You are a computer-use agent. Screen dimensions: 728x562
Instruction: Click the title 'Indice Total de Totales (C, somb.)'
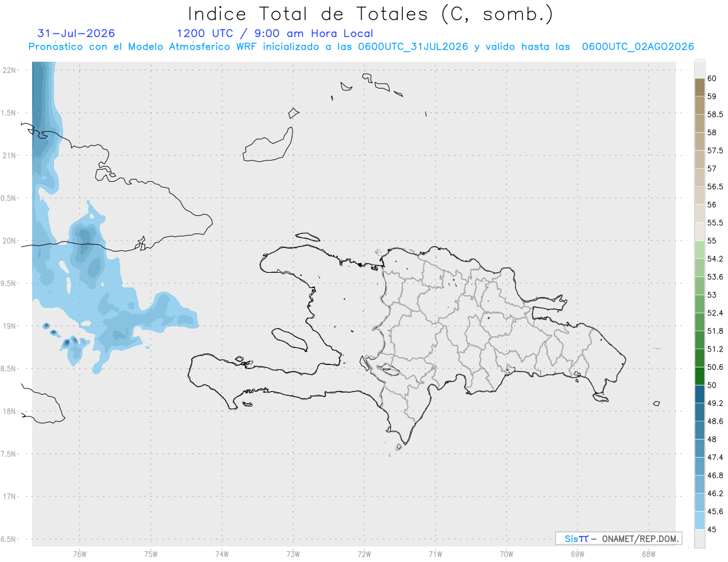(370, 14)
